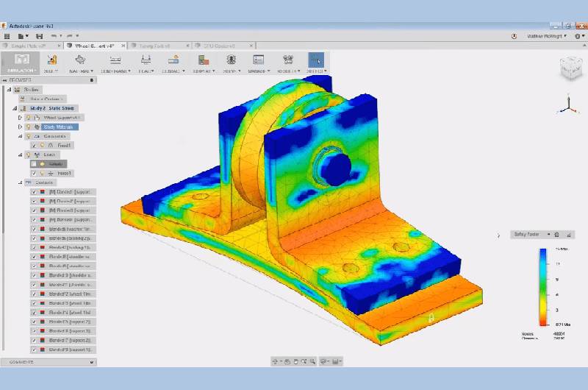This screenshot has height=390, width=588.
Task: Close the fourth document tab
Action: tap(251, 46)
